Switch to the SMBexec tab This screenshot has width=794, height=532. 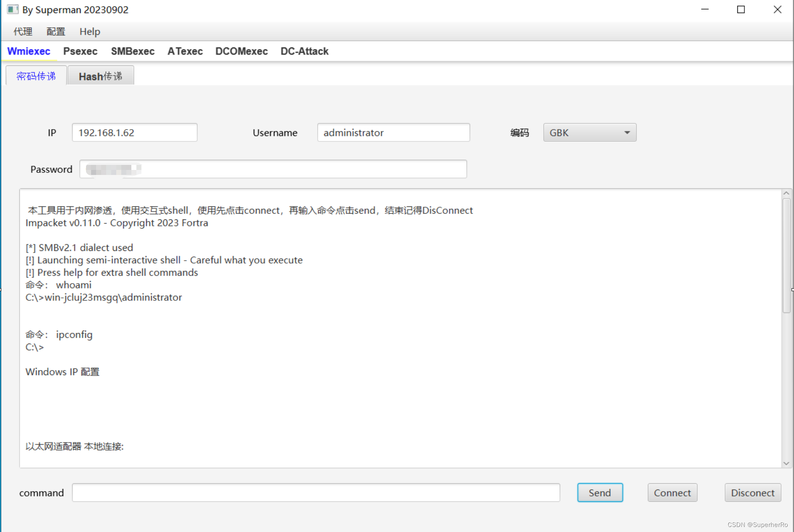pos(133,51)
